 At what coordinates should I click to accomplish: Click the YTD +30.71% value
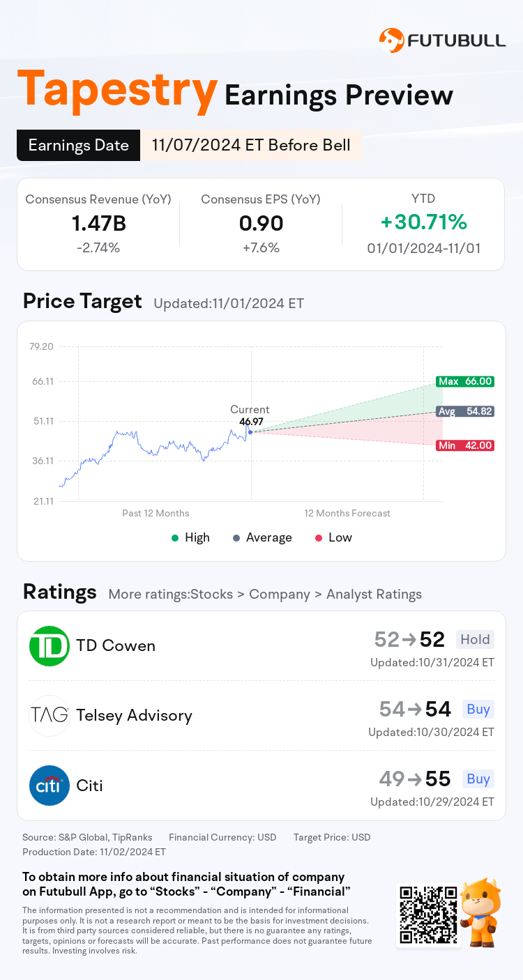click(423, 222)
